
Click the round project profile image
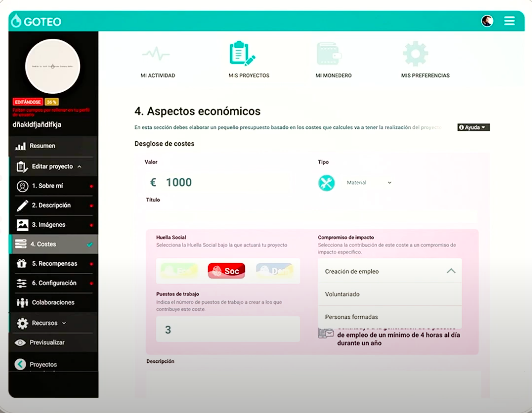(x=53, y=66)
